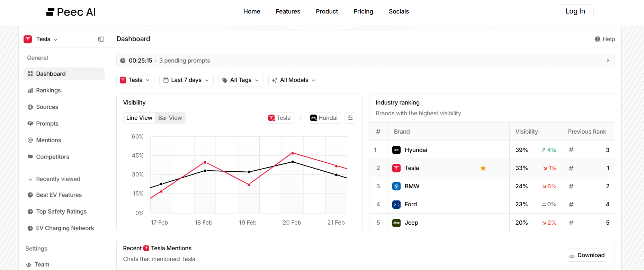Toggle Hundai series in Visibility chart
Screen dimensions: 644x270
(x=324, y=118)
